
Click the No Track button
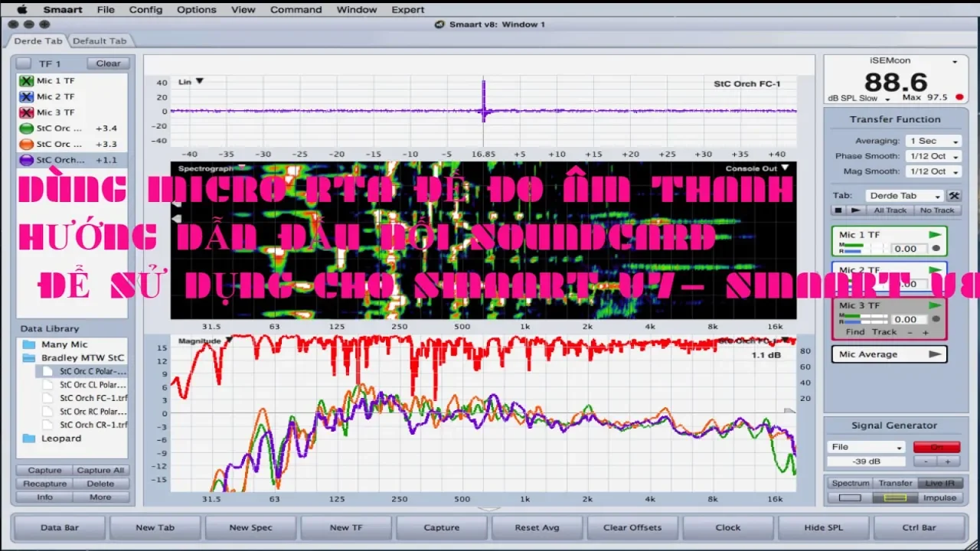click(x=937, y=210)
